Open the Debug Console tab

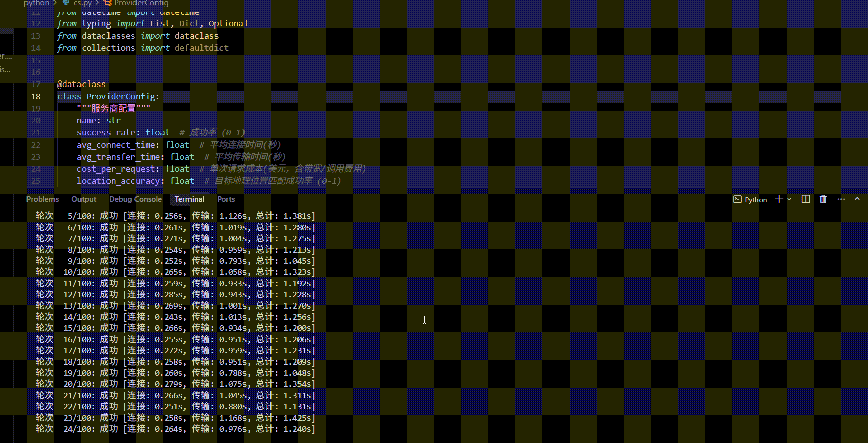point(135,199)
